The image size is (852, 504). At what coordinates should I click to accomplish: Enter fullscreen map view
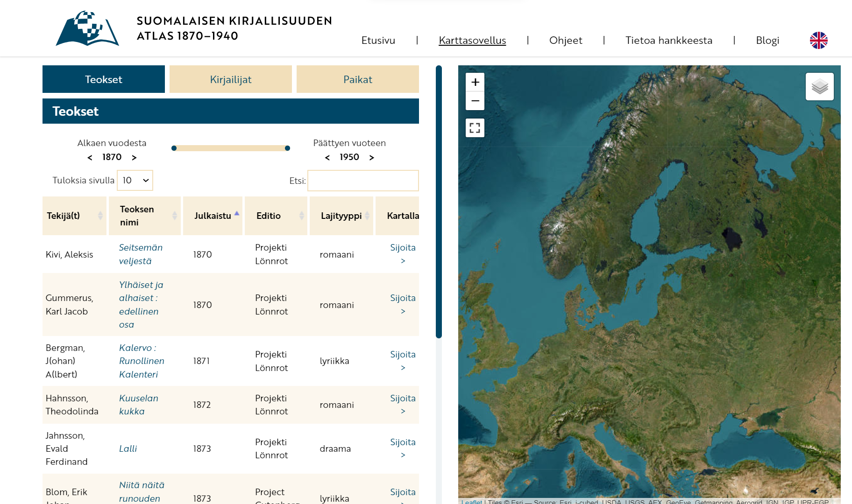[475, 128]
